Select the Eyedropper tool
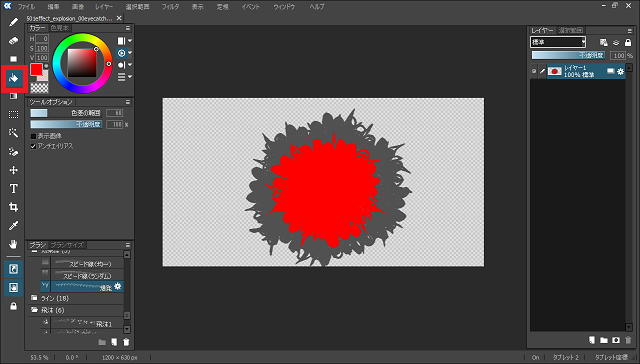 click(x=13, y=225)
